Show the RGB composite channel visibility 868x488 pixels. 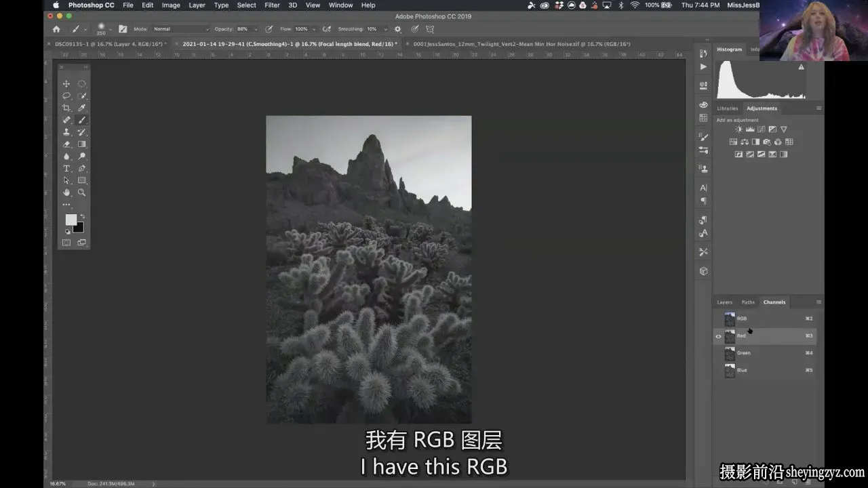click(x=718, y=319)
